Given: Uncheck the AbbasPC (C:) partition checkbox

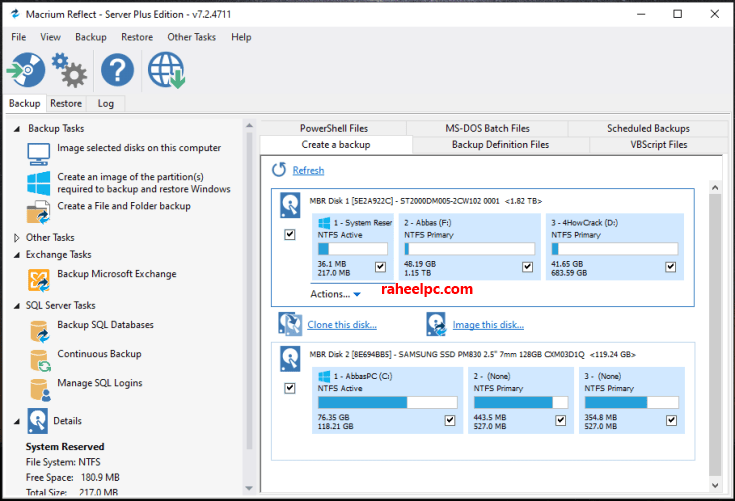Looking at the screenshot, I should click(x=450, y=420).
